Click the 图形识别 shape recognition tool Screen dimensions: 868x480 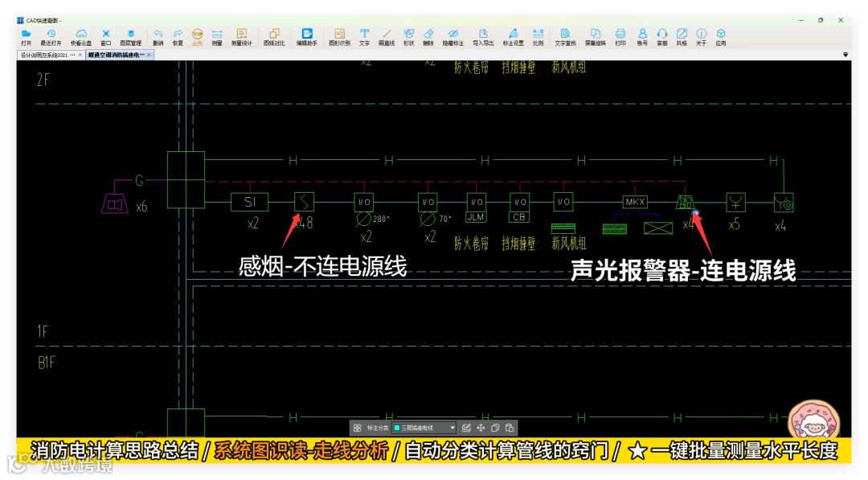(339, 37)
